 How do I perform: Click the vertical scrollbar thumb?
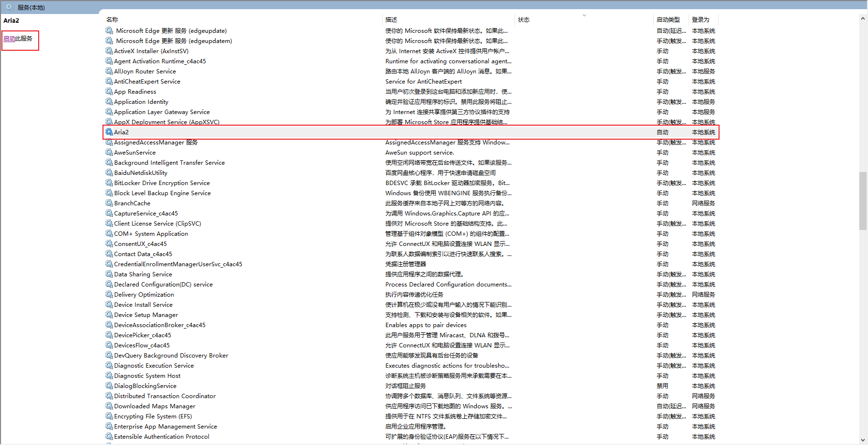[863, 201]
